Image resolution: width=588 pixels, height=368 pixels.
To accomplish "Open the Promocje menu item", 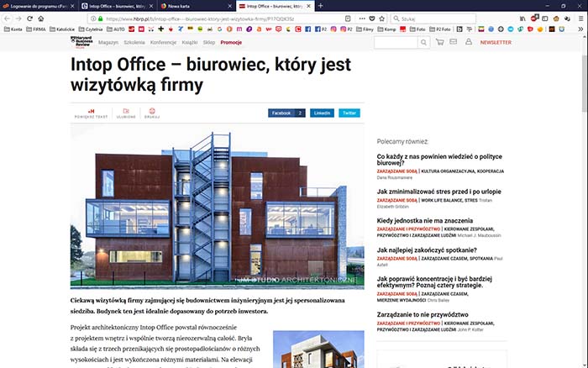I will click(x=231, y=42).
